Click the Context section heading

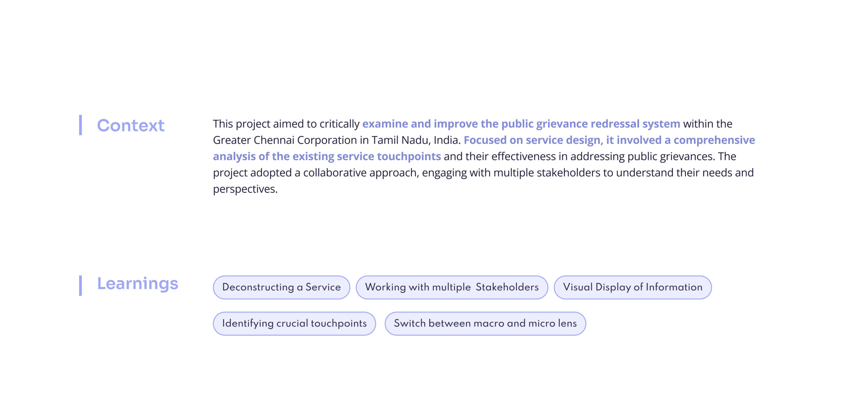(x=131, y=126)
